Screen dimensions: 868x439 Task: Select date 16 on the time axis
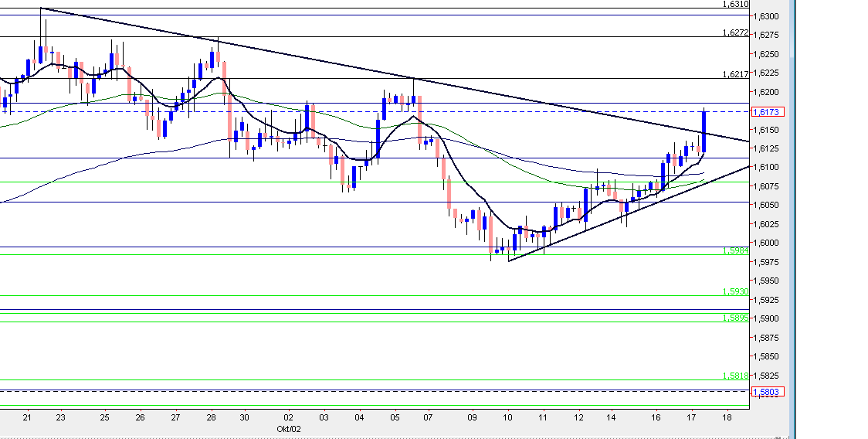pyautogui.click(x=656, y=417)
